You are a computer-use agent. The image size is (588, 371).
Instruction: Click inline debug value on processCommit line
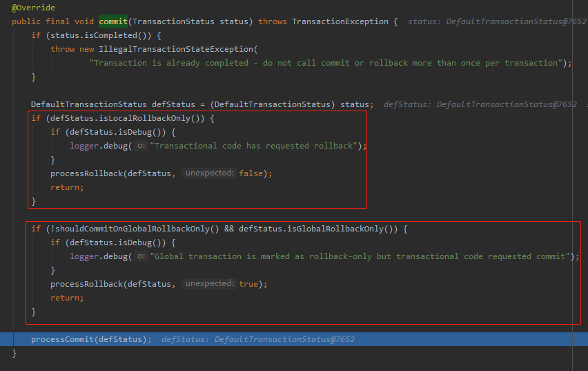258,339
